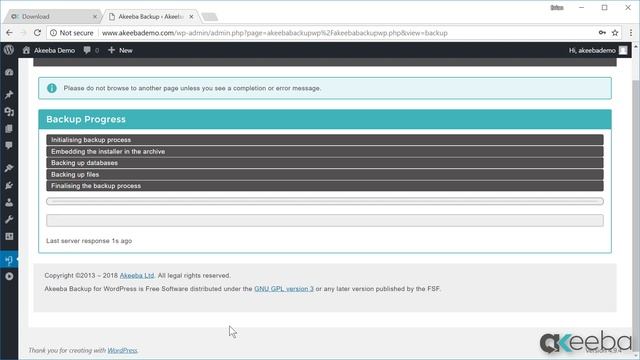Click the 'Backup Progress' panel header
This screenshot has width=640, height=360.
(x=325, y=119)
